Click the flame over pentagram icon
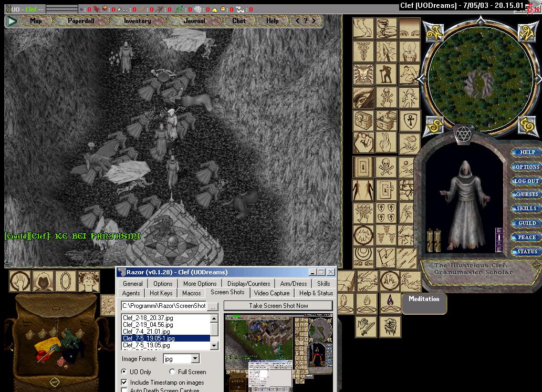This screenshot has width=542, height=392. 367,304
